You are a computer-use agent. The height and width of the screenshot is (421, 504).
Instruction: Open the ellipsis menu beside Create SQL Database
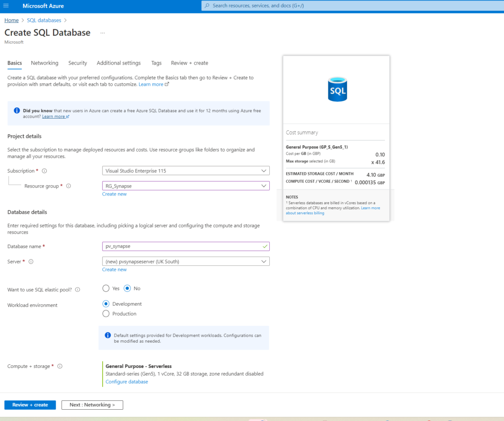pyautogui.click(x=102, y=33)
